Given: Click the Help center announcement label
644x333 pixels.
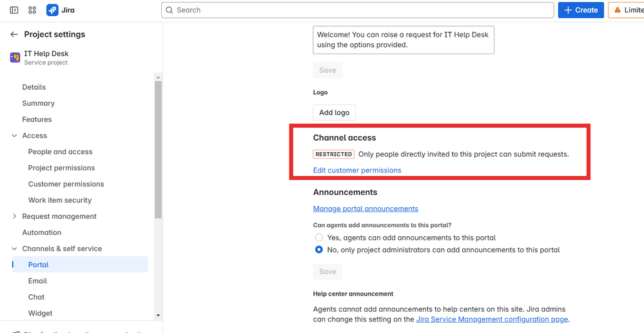Looking at the screenshot, I should [353, 294].
